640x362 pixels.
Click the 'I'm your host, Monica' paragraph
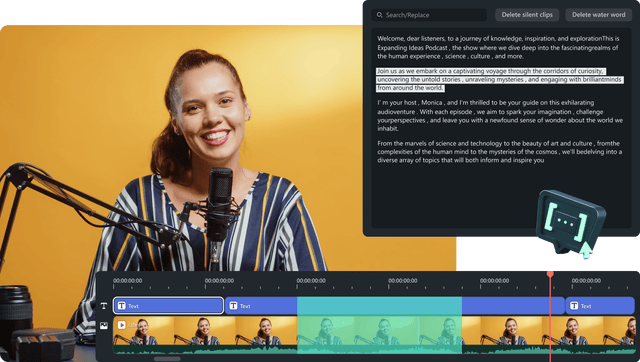(500, 115)
